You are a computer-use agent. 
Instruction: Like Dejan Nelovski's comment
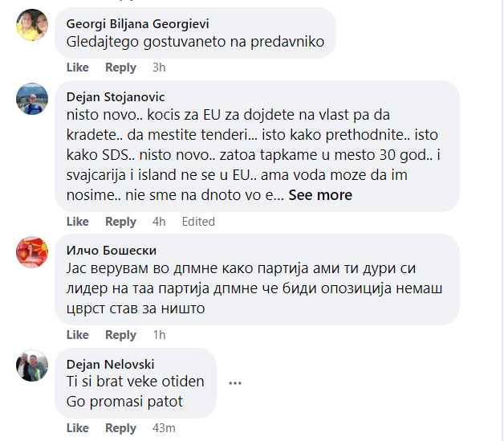coord(78,428)
